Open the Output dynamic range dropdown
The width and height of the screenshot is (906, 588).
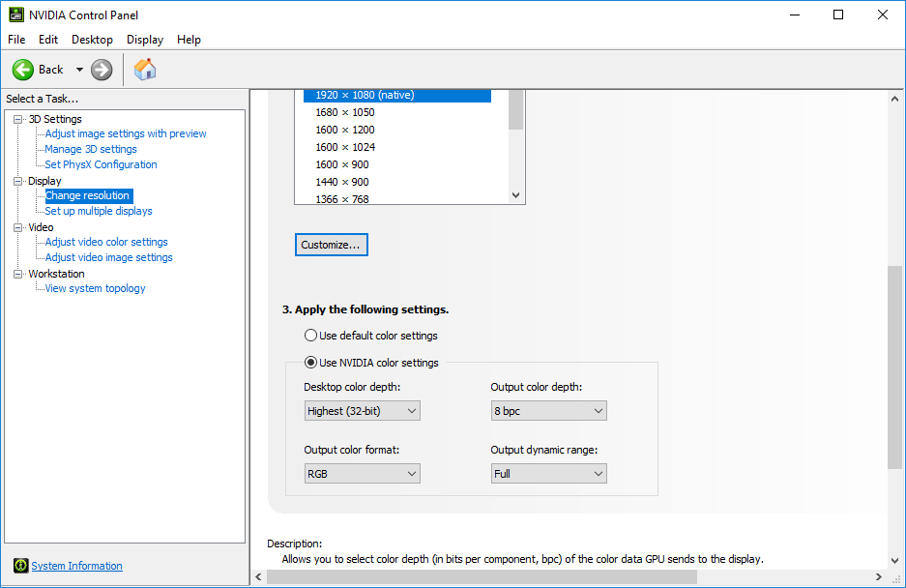[x=598, y=473]
